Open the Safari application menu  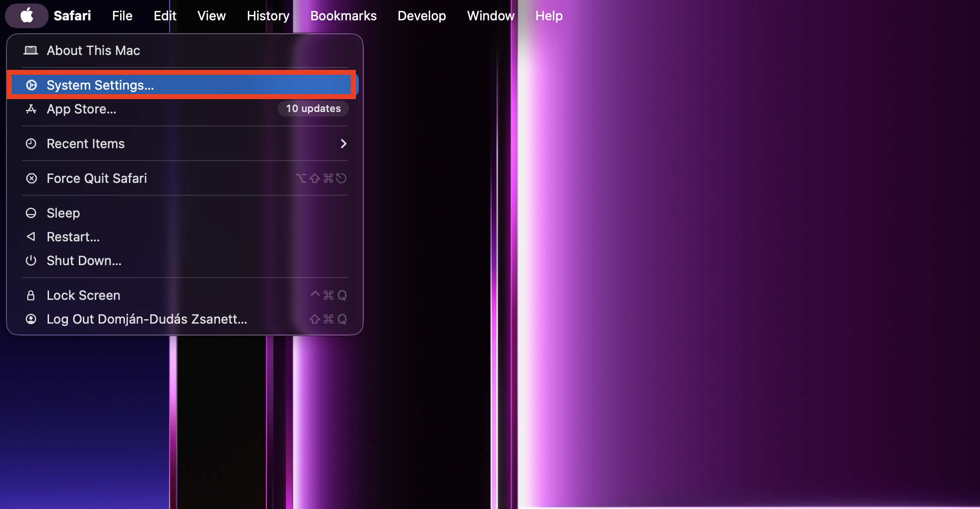tap(72, 16)
